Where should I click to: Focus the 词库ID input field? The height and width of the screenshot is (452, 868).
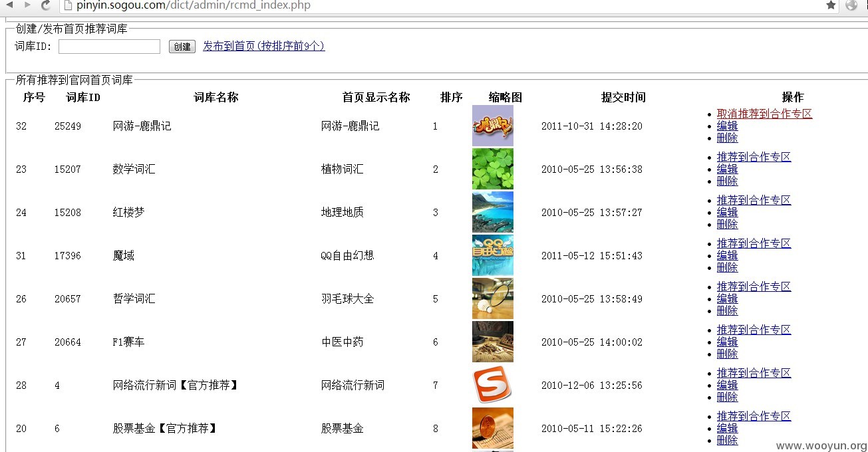point(109,47)
